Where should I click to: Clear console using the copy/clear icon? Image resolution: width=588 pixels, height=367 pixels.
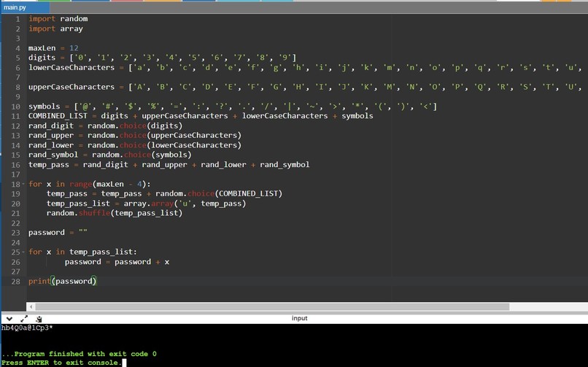coord(39,319)
